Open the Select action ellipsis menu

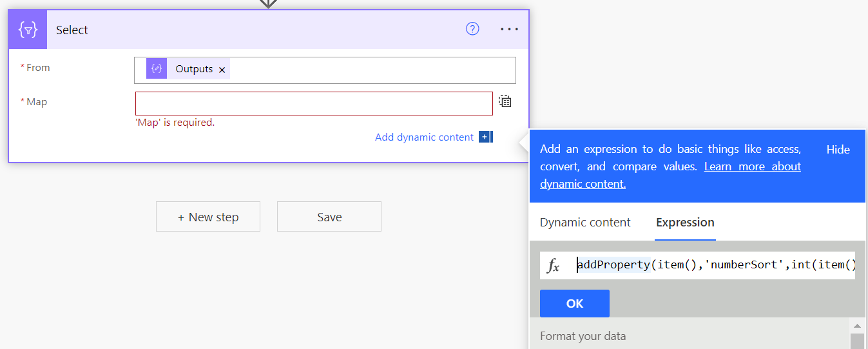point(509,29)
